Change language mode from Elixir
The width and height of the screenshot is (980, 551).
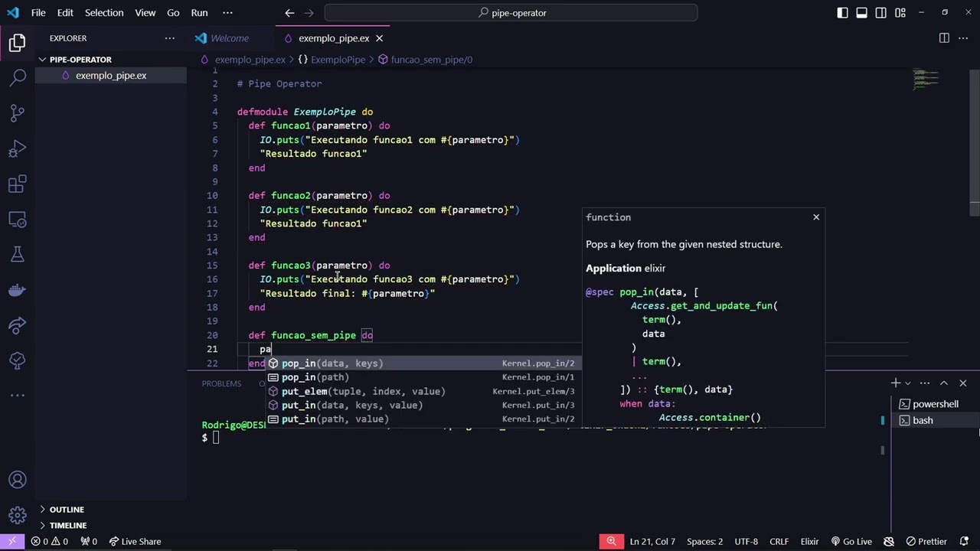[x=809, y=541]
